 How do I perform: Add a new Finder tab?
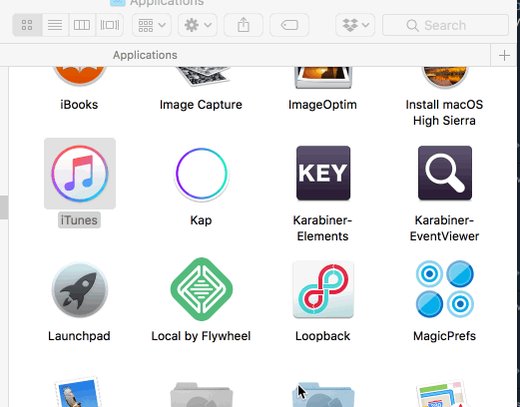504,55
